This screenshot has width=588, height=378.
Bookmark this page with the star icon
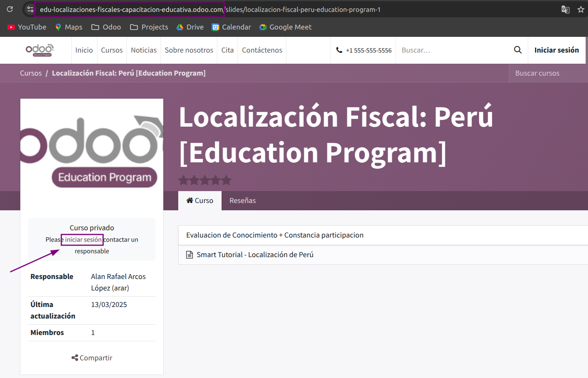[581, 9]
